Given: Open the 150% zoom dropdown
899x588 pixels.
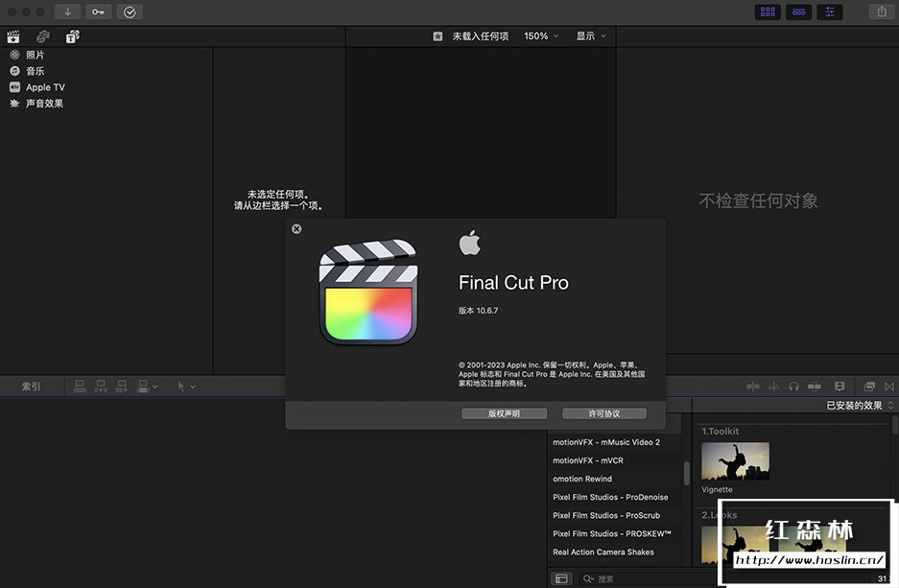Looking at the screenshot, I should [541, 36].
